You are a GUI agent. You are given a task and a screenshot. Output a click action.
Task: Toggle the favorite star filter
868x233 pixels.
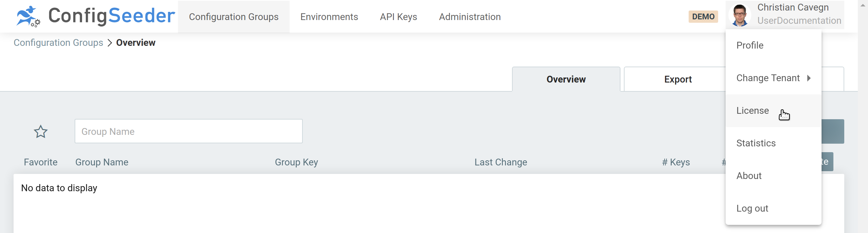41,131
